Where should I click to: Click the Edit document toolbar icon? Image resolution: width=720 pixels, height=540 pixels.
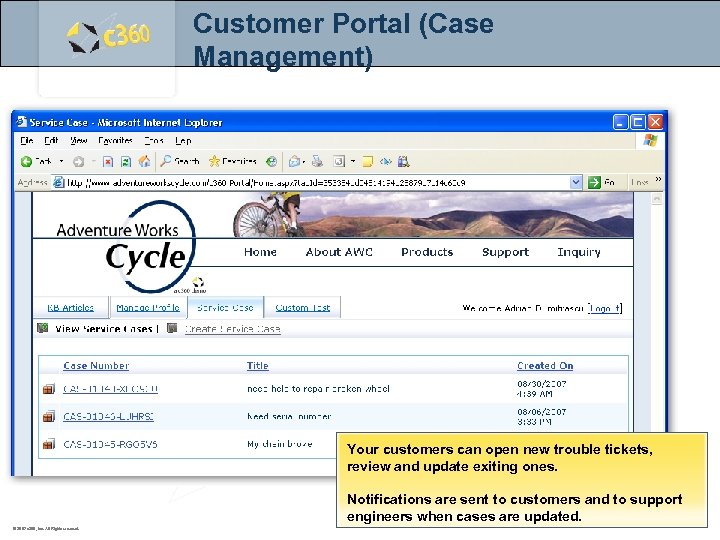[x=339, y=161]
